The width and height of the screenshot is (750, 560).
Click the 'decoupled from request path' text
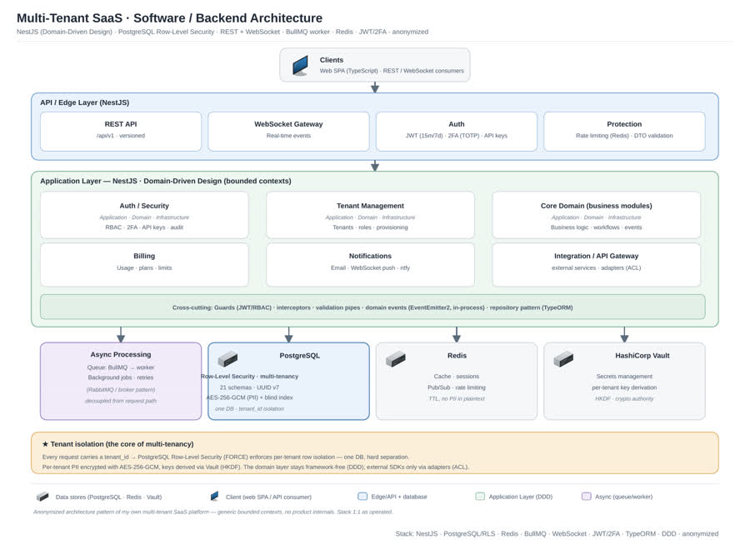click(x=121, y=401)
